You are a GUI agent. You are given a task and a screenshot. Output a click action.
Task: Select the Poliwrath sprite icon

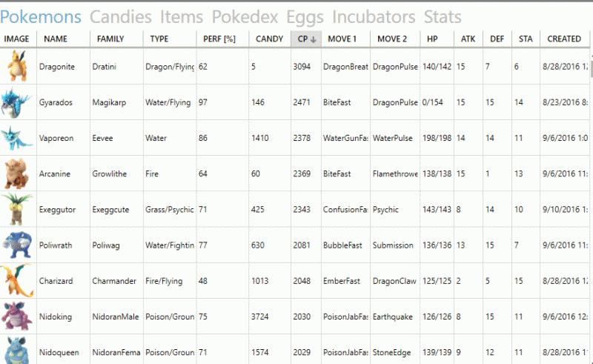click(16, 245)
